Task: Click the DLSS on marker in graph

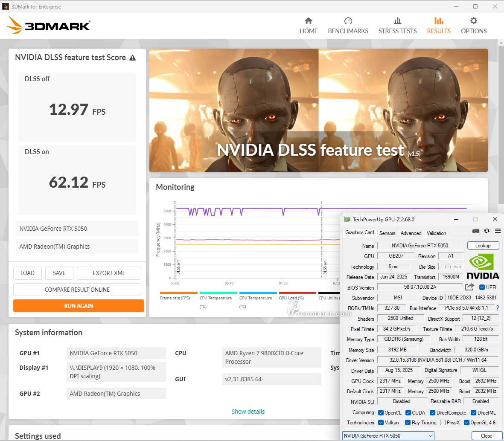Action: tap(325, 267)
